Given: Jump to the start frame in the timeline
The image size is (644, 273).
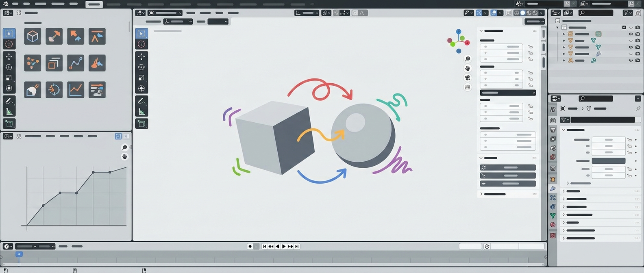Looking at the screenshot, I should (x=264, y=247).
